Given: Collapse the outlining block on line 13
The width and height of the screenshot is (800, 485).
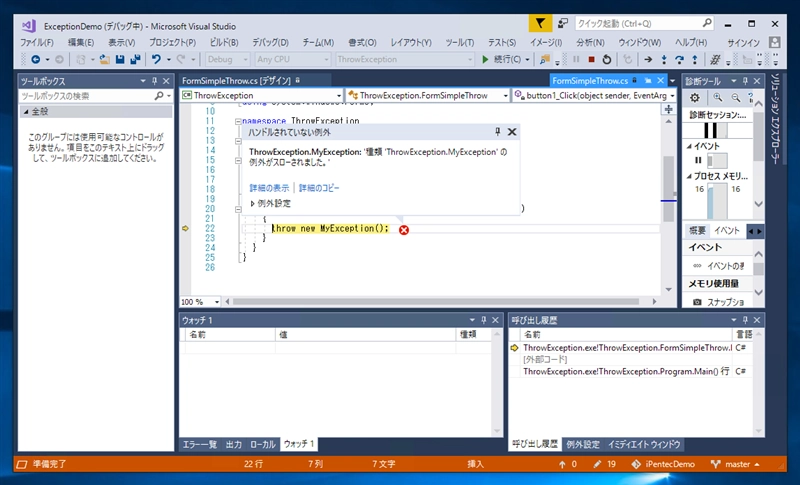Looking at the screenshot, I should [x=238, y=141].
